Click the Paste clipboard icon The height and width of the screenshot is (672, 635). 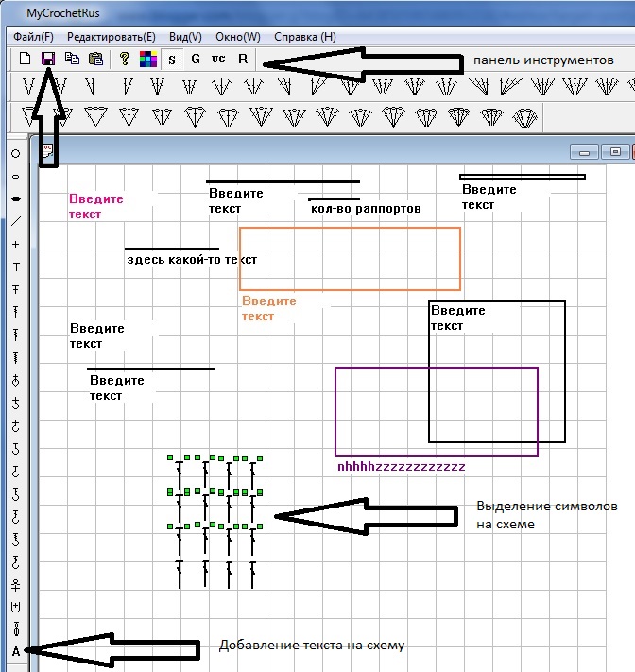coord(95,59)
